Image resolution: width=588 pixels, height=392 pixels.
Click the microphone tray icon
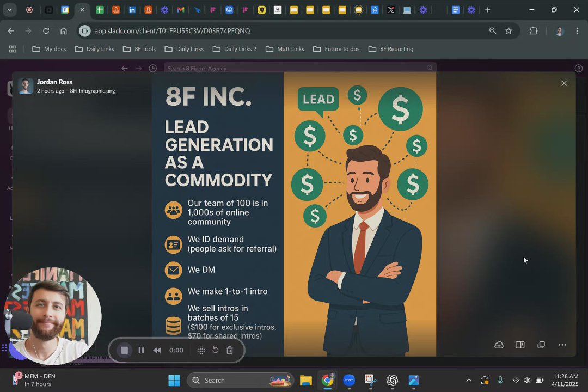(x=500, y=381)
